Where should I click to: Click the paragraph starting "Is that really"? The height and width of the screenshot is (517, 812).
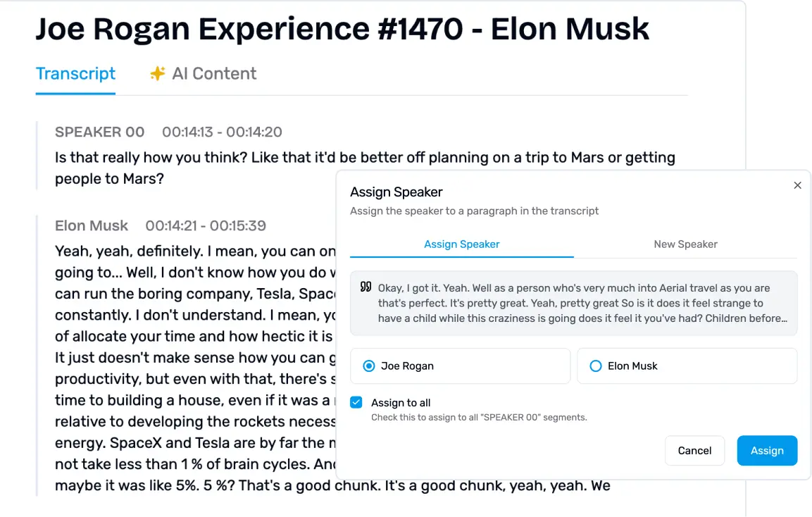coord(282,168)
